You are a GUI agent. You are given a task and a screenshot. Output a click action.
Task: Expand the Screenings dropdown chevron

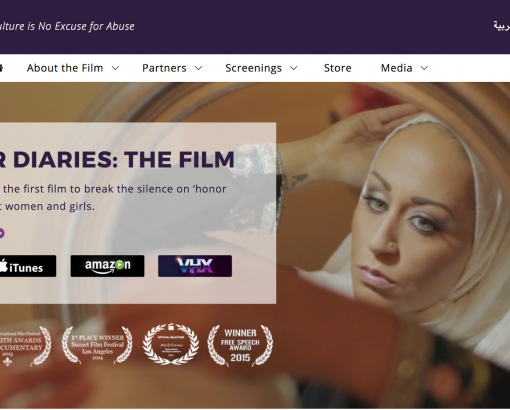(293, 68)
